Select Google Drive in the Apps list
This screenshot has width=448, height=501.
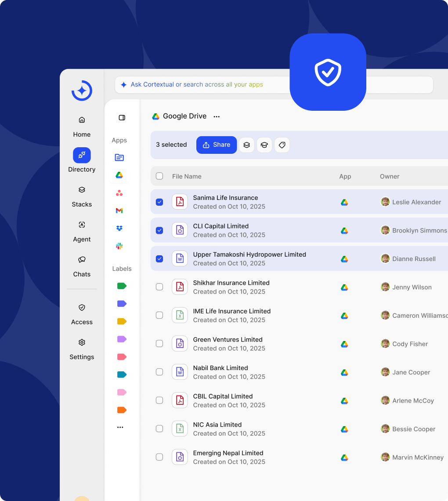pos(119,175)
